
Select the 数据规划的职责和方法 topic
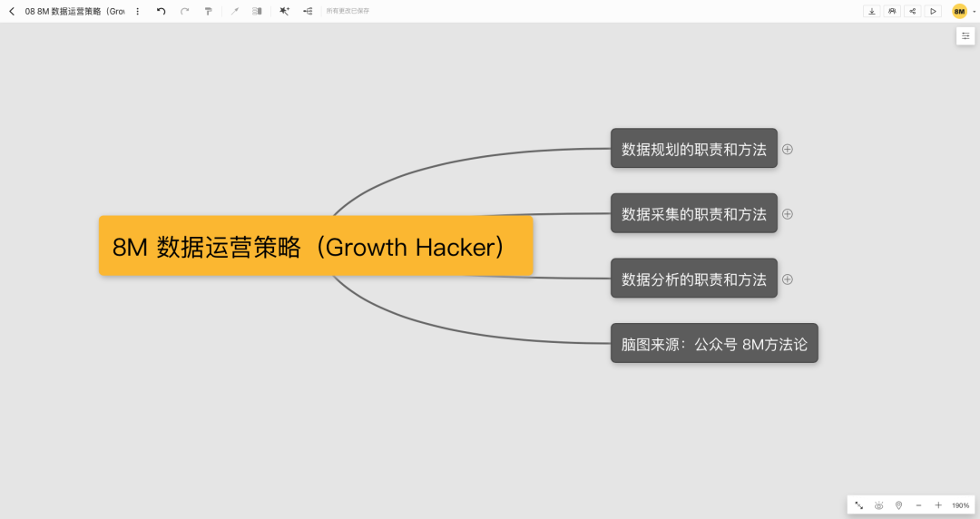[694, 148]
